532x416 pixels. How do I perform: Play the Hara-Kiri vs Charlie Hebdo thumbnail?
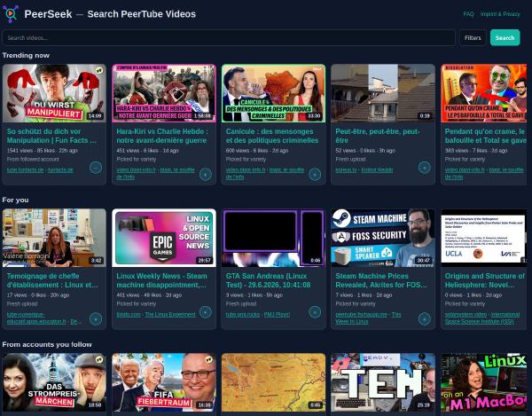point(164,93)
